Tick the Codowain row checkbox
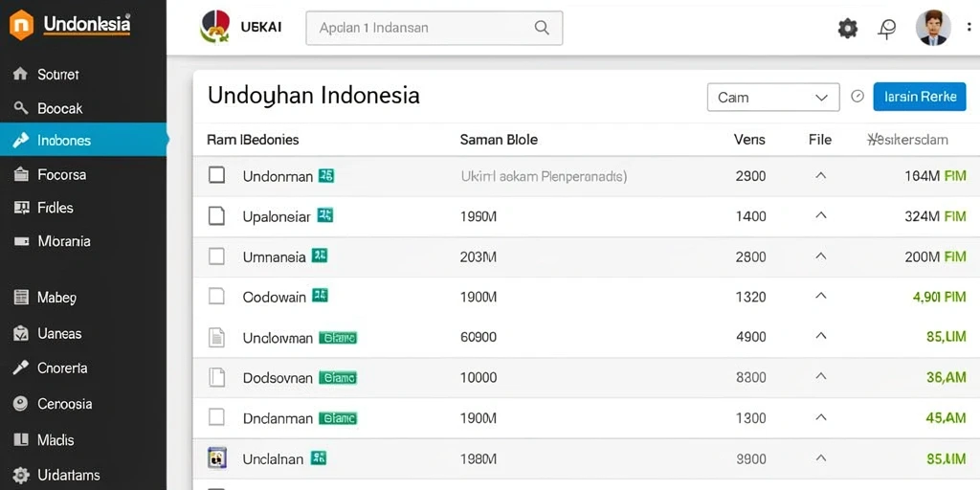 pyautogui.click(x=216, y=296)
